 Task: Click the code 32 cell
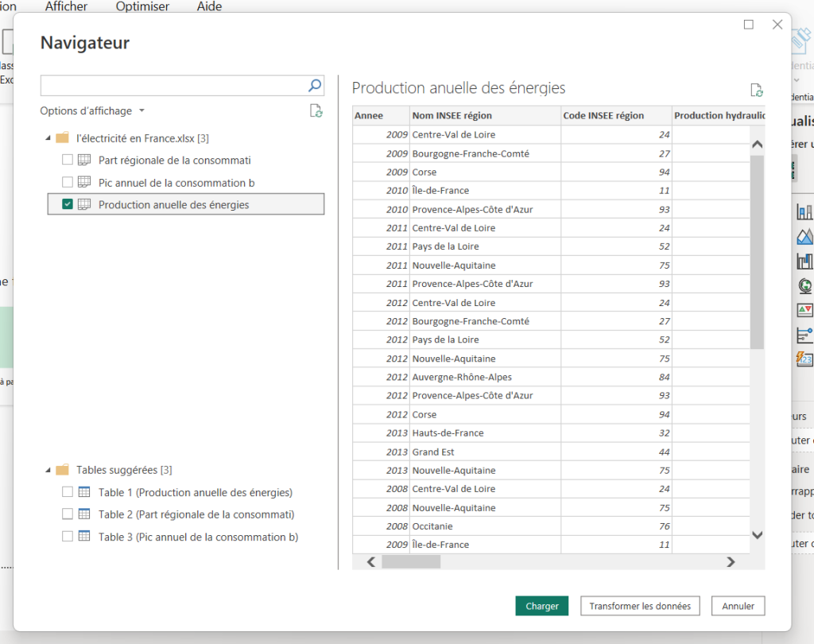[x=616, y=433]
